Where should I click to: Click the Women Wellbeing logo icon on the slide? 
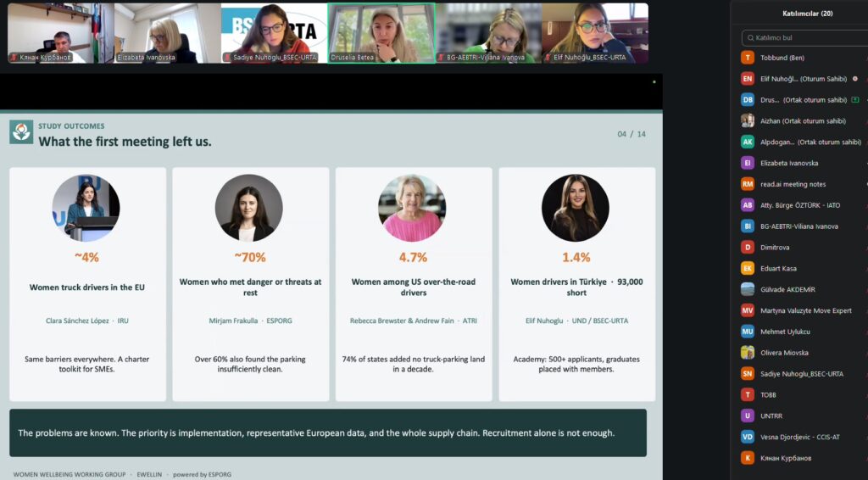21,132
